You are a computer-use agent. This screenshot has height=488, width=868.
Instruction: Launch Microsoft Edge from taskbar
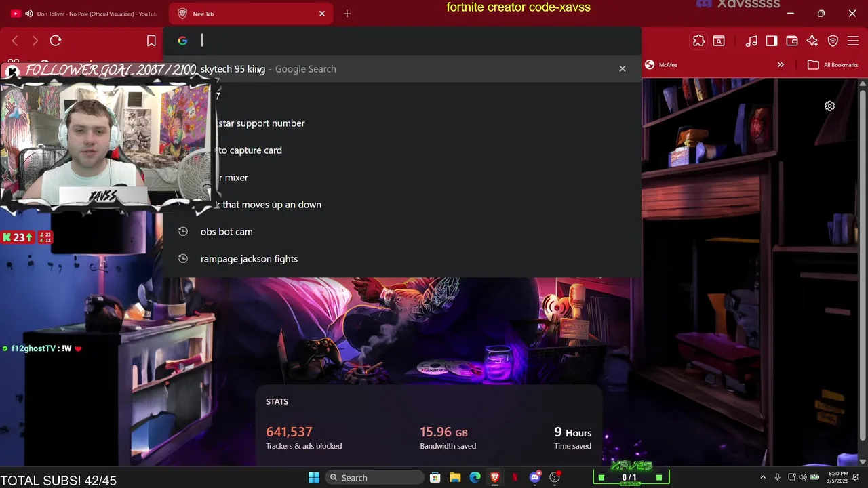click(x=475, y=478)
